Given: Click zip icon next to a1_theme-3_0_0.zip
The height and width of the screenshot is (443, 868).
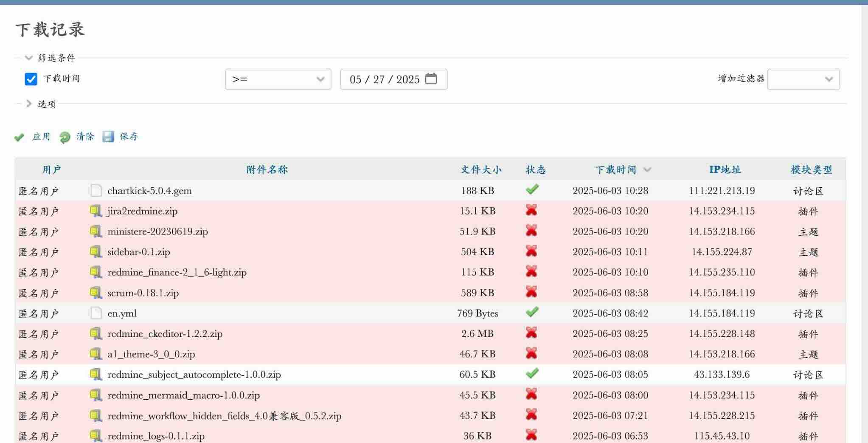Looking at the screenshot, I should 96,354.
